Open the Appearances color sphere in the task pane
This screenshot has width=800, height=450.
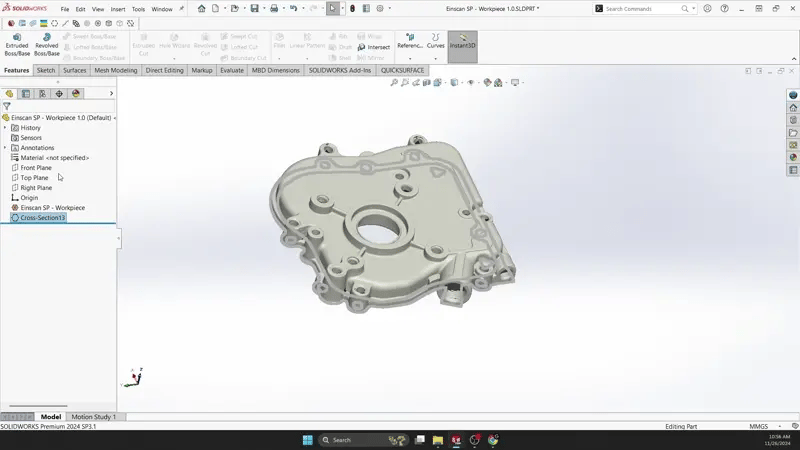[x=793, y=157]
